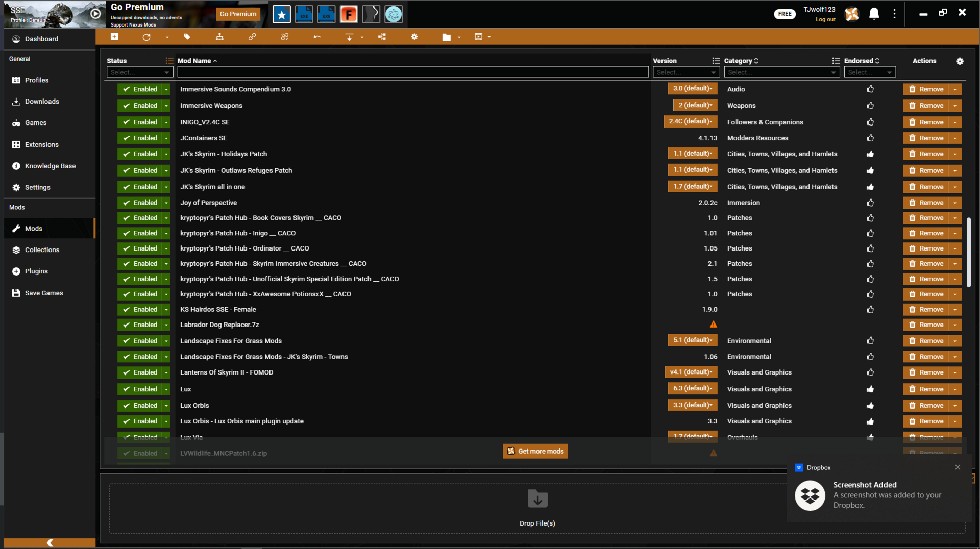
Task: Click the game launch play button
Action: click(x=95, y=14)
